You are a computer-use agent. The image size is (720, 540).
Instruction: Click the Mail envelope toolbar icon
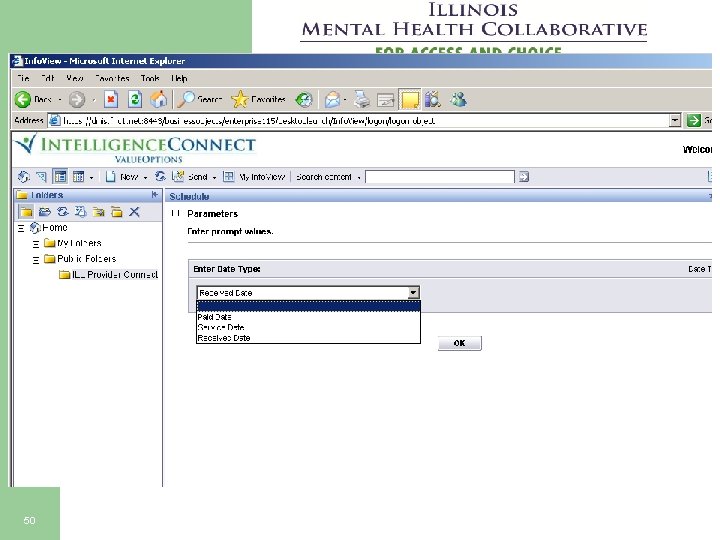click(x=332, y=100)
